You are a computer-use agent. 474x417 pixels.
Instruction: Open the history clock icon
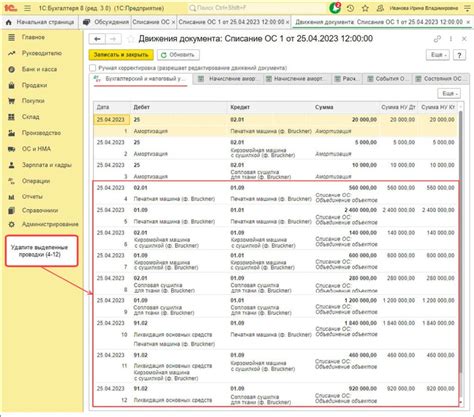350,8
